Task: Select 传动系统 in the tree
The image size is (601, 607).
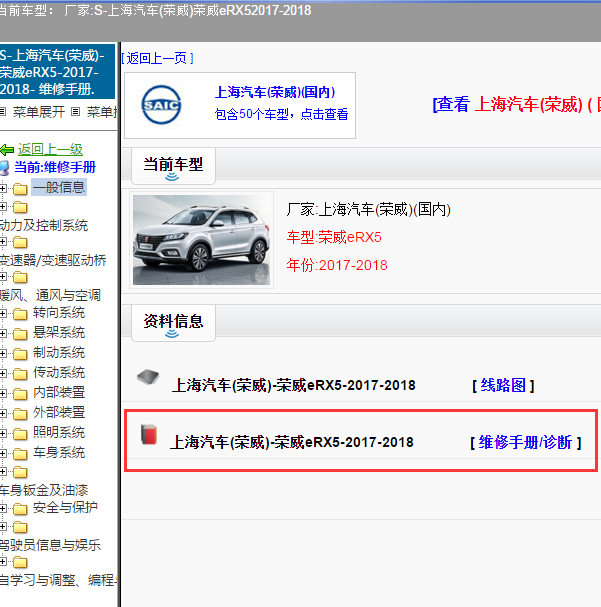Action: coord(59,372)
